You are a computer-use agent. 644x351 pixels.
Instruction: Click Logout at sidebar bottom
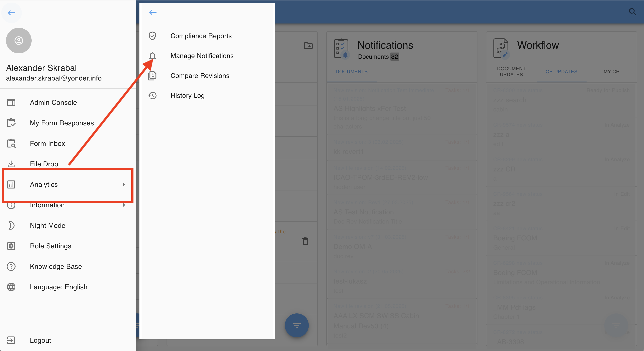pos(40,340)
